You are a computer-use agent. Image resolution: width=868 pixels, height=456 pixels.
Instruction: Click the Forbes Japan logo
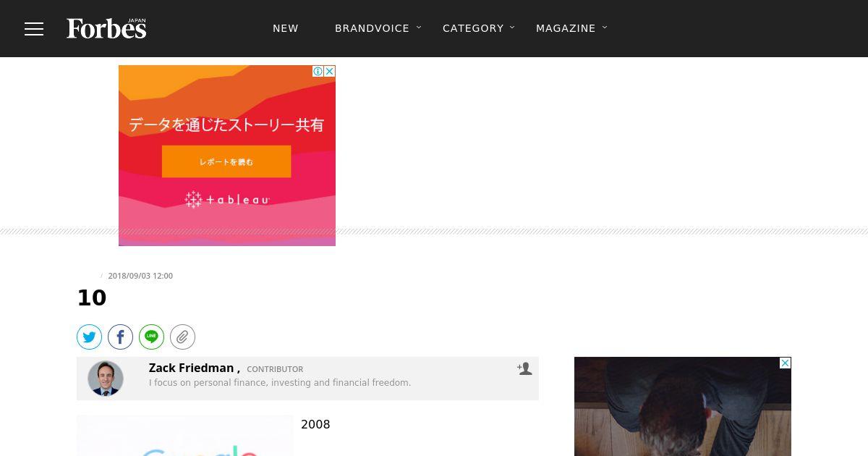pyautogui.click(x=106, y=28)
